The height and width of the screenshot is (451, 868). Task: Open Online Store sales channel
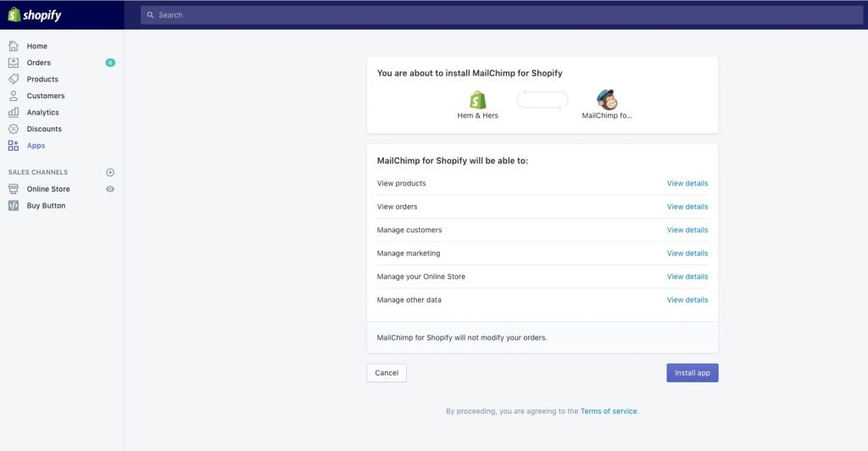48,189
